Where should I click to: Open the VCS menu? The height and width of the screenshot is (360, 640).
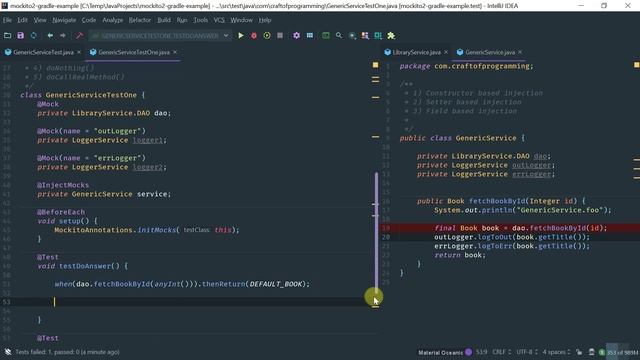[219, 20]
